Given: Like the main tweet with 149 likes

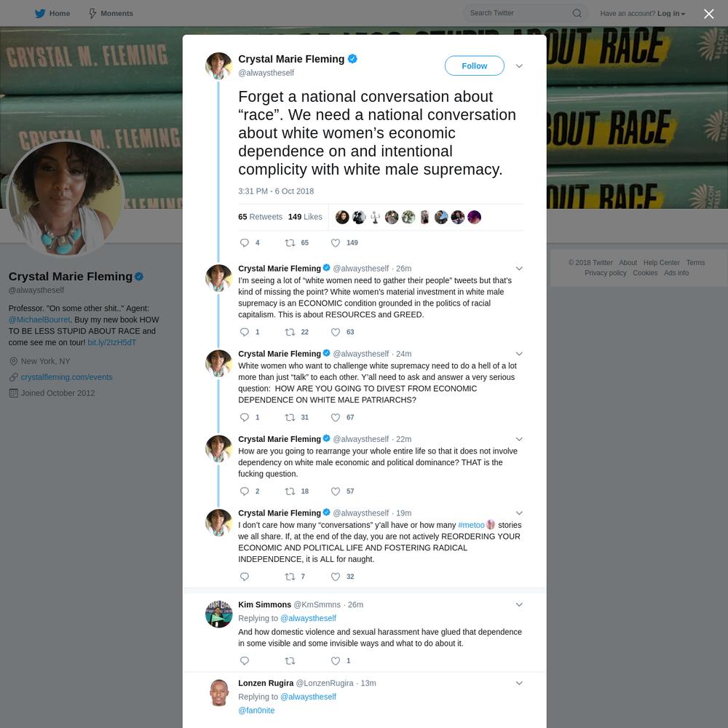Looking at the screenshot, I should pos(335,243).
